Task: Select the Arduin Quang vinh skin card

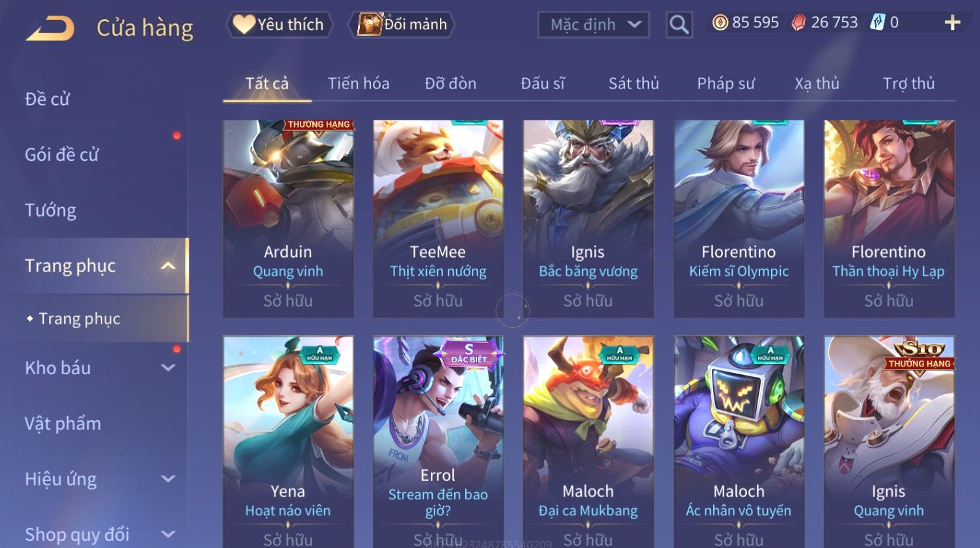Action: coord(288,218)
